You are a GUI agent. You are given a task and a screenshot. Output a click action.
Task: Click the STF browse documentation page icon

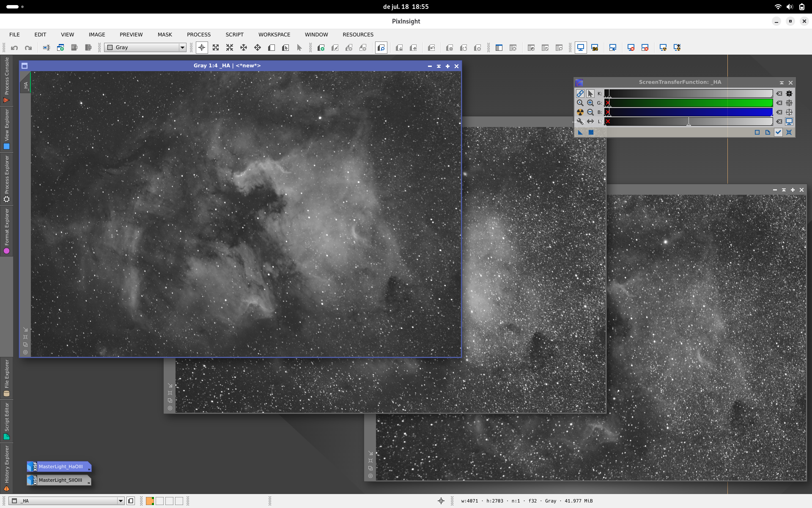coord(768,133)
